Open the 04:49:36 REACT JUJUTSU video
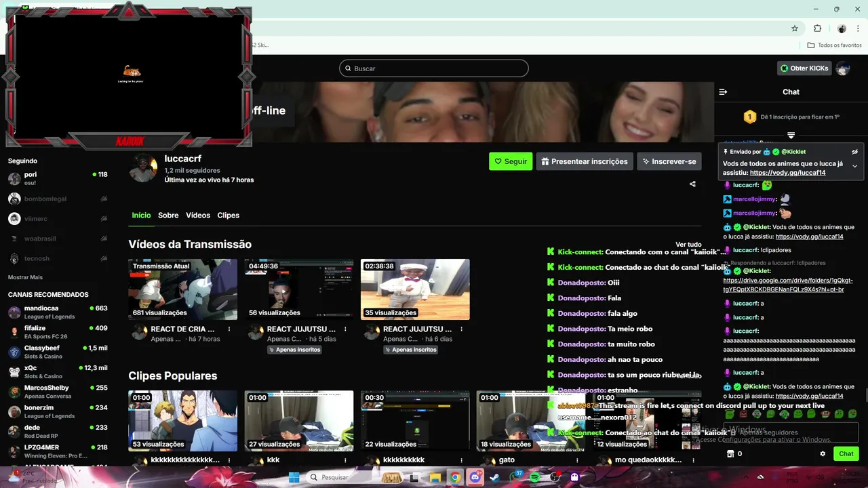The width and height of the screenshot is (868, 488). [x=299, y=289]
